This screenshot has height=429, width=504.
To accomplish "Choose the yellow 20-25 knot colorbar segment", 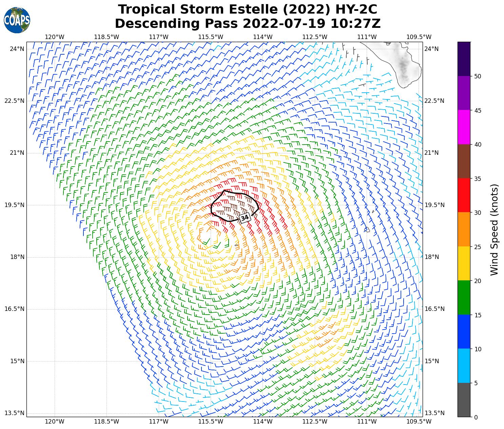I will click(464, 263).
